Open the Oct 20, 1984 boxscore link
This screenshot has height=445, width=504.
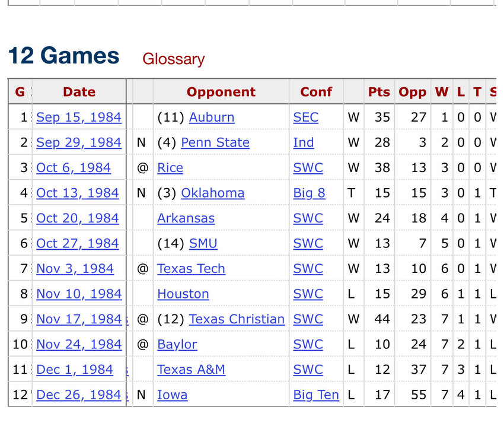tap(77, 218)
